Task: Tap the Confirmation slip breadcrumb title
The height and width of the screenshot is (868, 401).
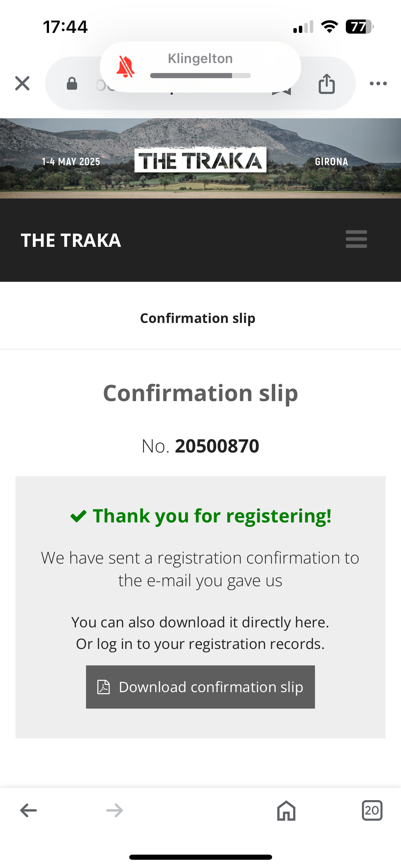Action: pos(198,318)
